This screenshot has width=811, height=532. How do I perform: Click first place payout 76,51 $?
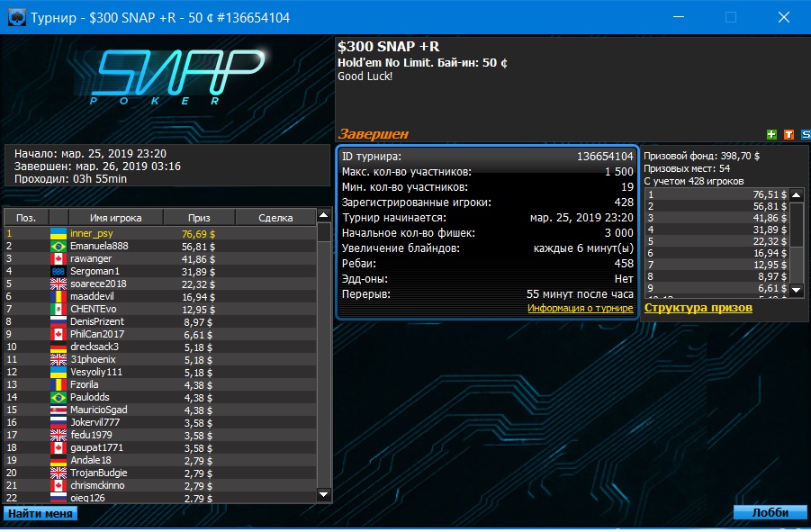[x=769, y=195]
